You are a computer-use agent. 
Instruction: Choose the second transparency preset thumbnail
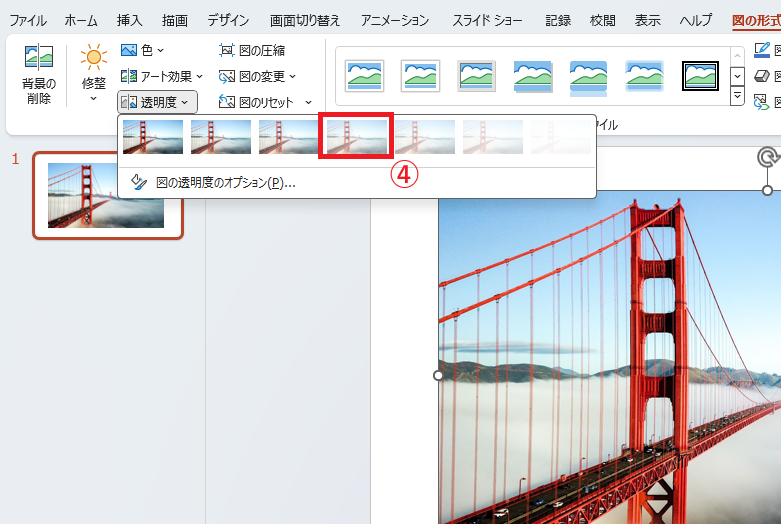click(x=221, y=136)
